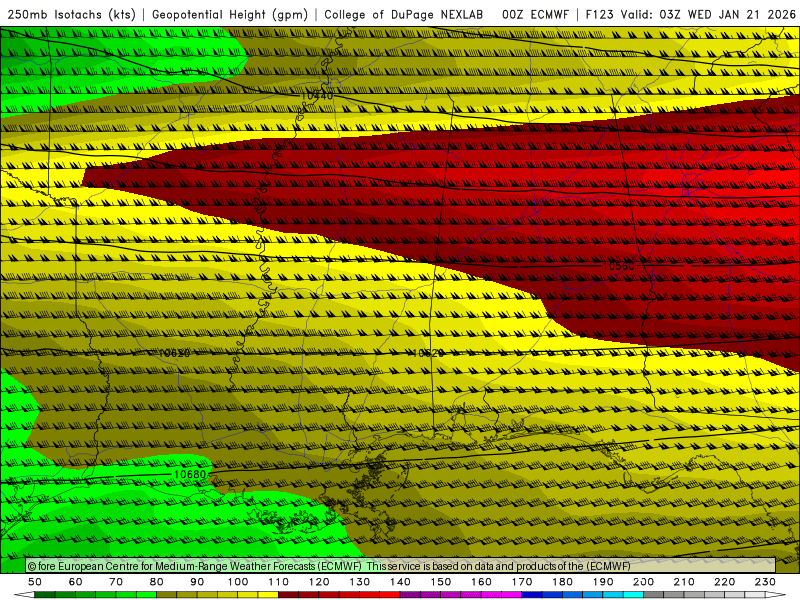
Task: Click the 140 value on the legend
Action: [x=400, y=582]
